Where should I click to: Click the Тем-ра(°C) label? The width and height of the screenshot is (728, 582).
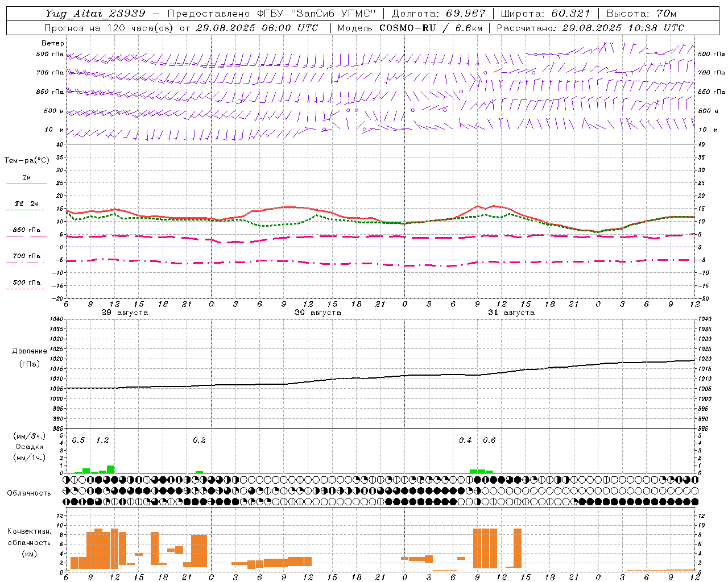(x=27, y=161)
